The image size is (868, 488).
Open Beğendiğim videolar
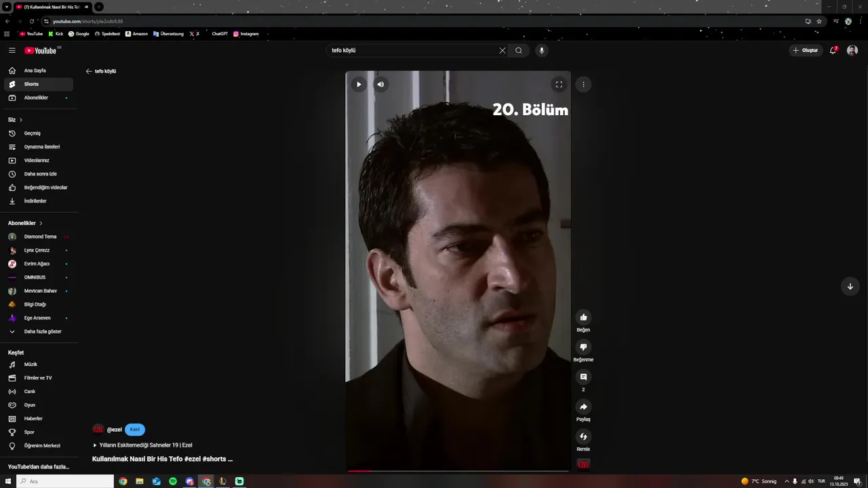click(x=39, y=188)
